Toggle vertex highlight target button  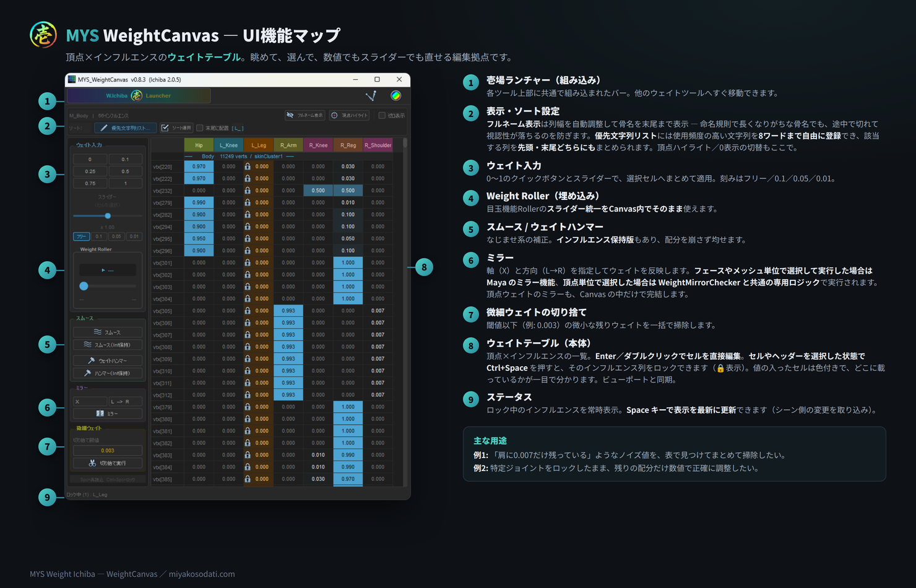(350, 115)
